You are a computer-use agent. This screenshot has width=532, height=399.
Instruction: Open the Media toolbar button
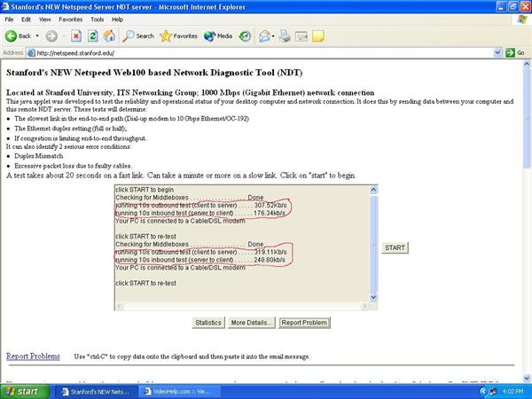click(218, 36)
